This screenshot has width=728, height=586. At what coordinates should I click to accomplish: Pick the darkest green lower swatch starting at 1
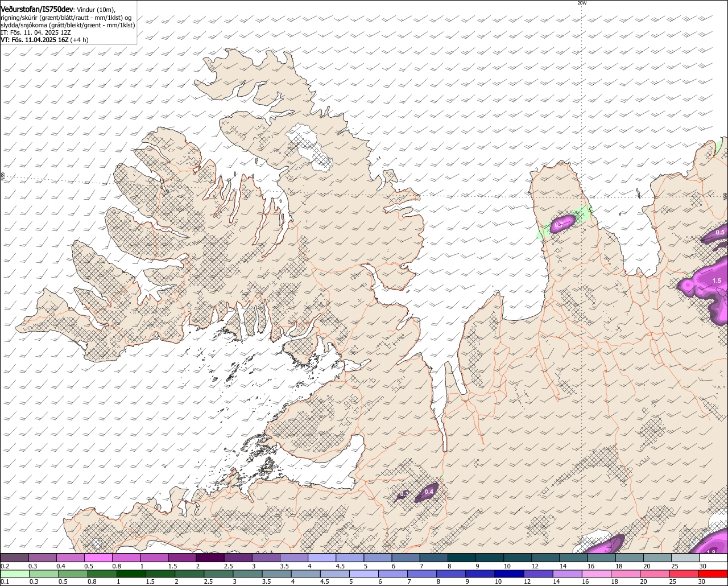(131, 574)
